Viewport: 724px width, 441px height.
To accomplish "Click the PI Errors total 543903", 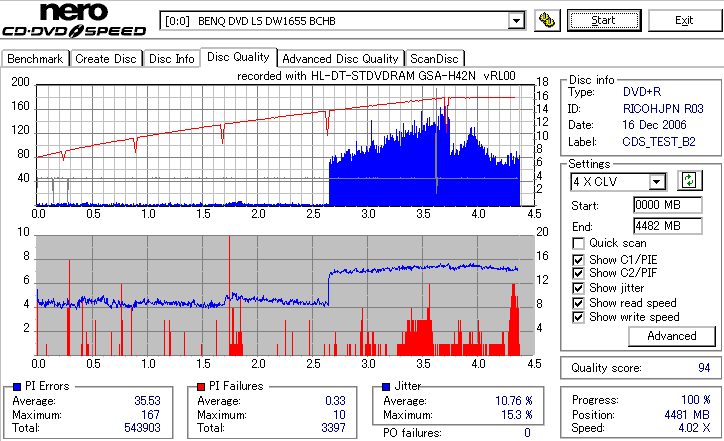I will (x=142, y=428).
